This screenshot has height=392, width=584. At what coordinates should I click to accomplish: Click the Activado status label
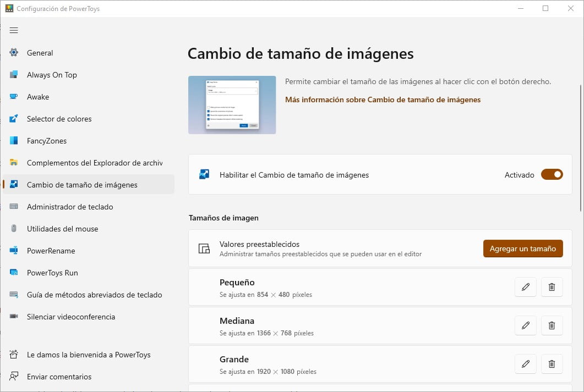[519, 175]
